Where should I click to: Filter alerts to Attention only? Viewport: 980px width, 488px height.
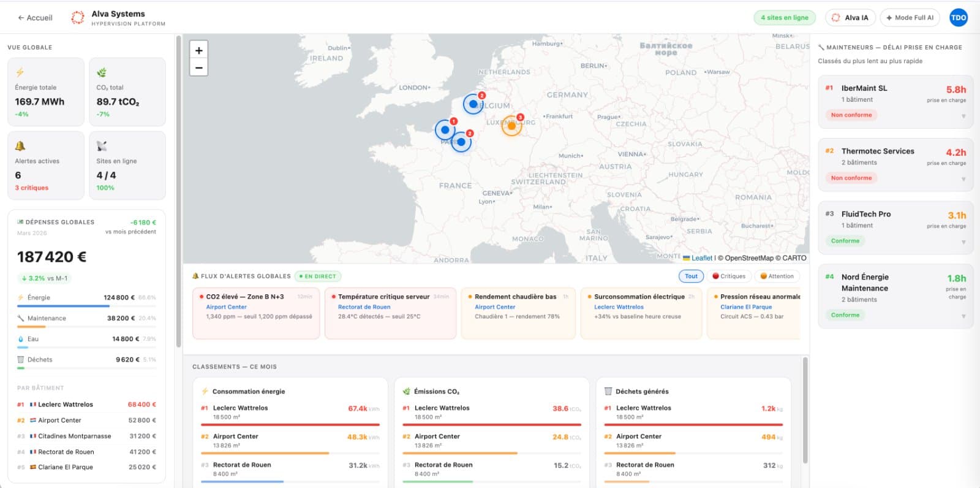777,276
